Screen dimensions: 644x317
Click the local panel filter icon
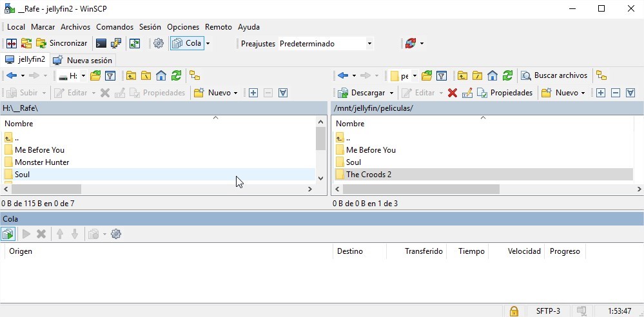(110, 75)
